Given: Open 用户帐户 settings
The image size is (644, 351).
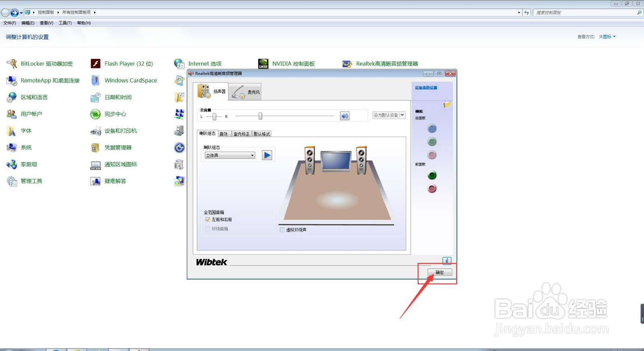Looking at the screenshot, I should (x=24, y=114).
